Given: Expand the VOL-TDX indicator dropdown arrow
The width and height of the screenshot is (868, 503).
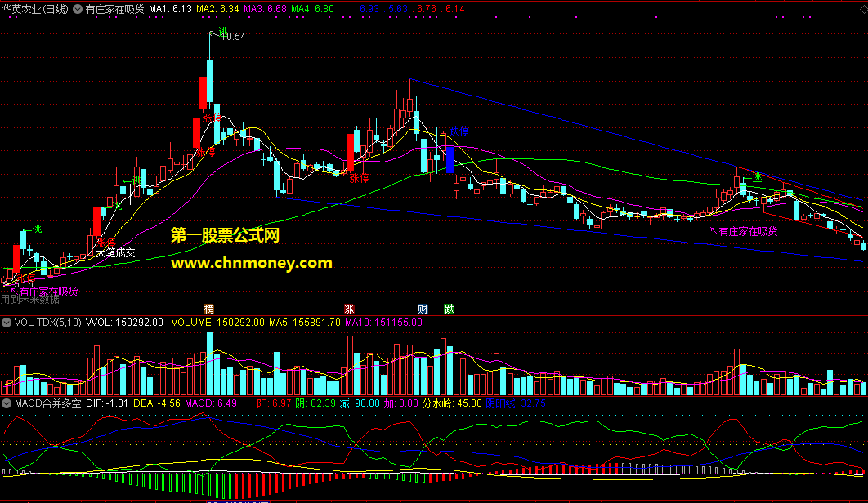Looking at the screenshot, I should tap(6, 323).
